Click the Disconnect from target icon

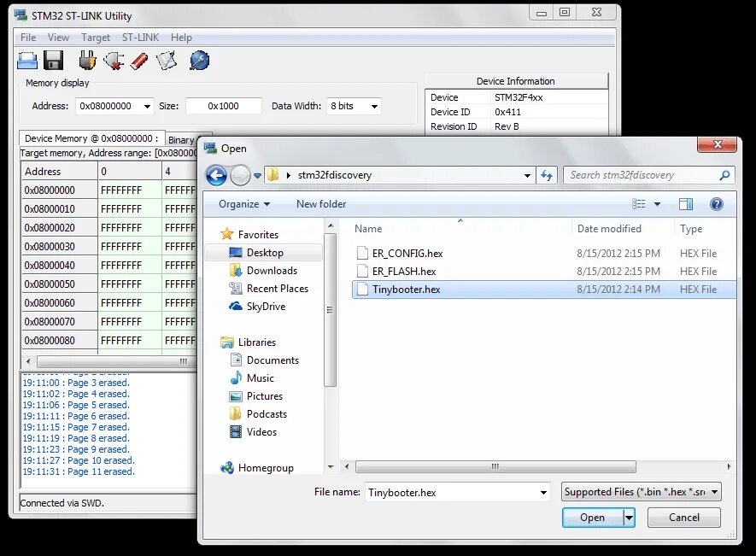114,61
